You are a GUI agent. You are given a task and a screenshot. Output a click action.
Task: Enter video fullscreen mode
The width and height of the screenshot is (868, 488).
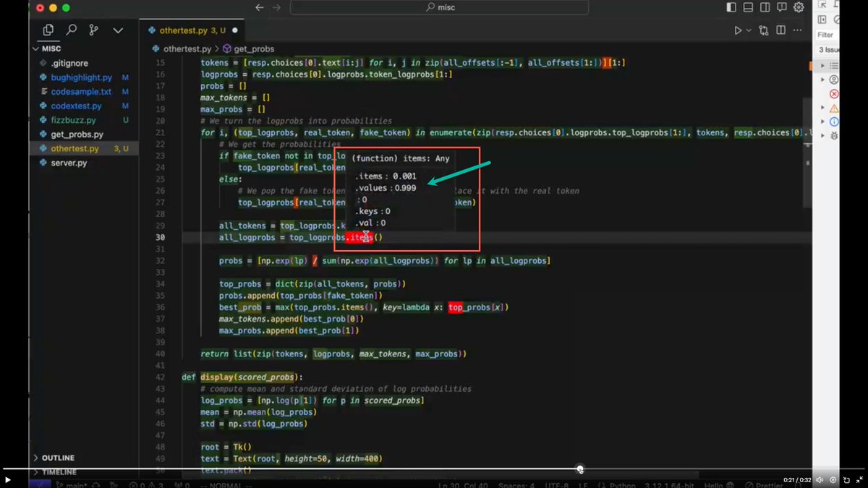click(860, 479)
